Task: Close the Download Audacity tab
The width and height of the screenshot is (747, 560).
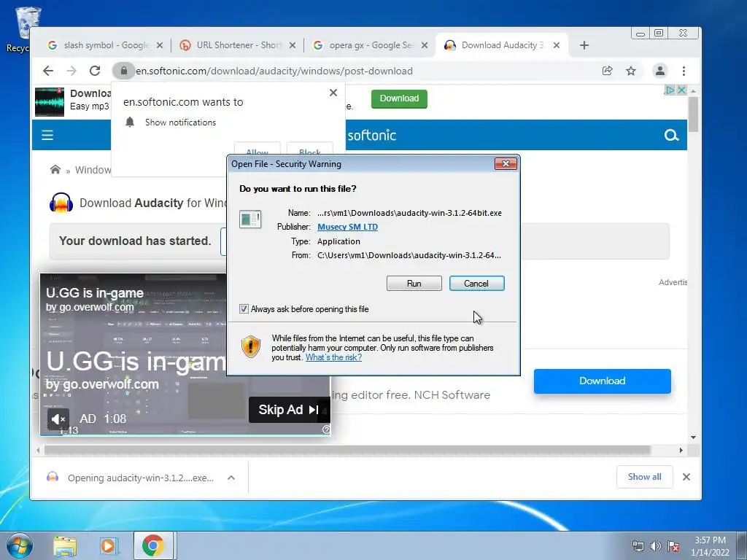Action: (557, 45)
